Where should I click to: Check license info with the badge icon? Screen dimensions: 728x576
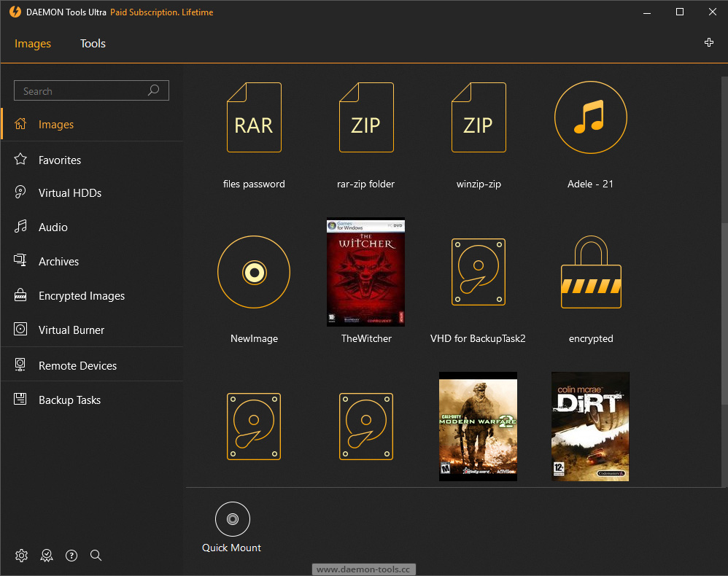[x=46, y=555]
